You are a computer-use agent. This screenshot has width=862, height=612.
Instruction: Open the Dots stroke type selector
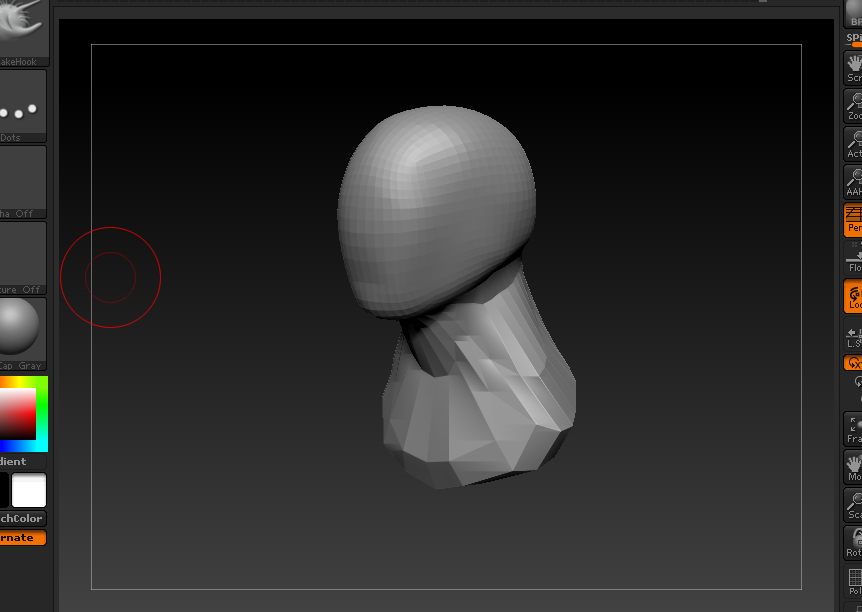click(x=22, y=106)
